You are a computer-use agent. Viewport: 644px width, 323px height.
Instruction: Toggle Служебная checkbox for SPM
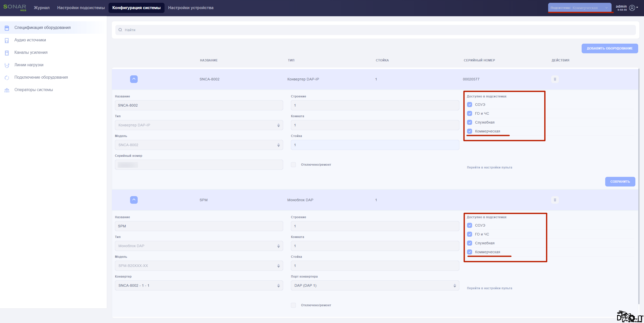[470, 243]
